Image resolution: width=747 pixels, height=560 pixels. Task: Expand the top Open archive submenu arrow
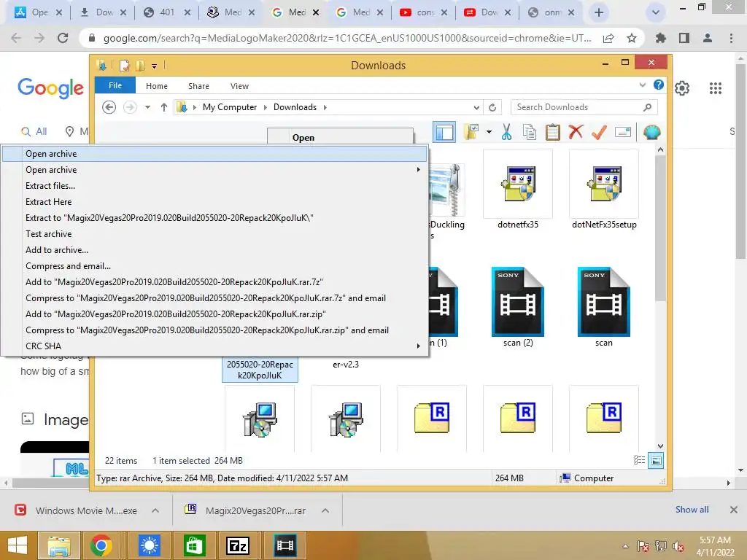click(x=418, y=169)
